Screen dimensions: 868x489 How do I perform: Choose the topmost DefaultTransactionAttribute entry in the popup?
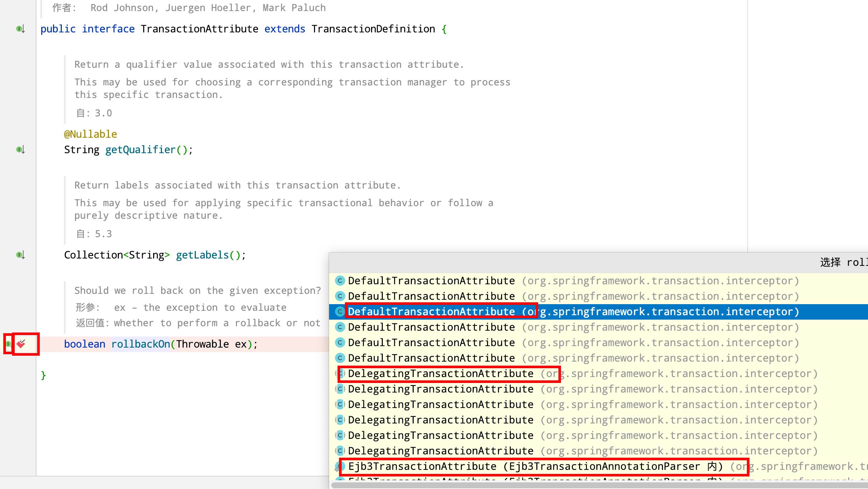pos(599,281)
